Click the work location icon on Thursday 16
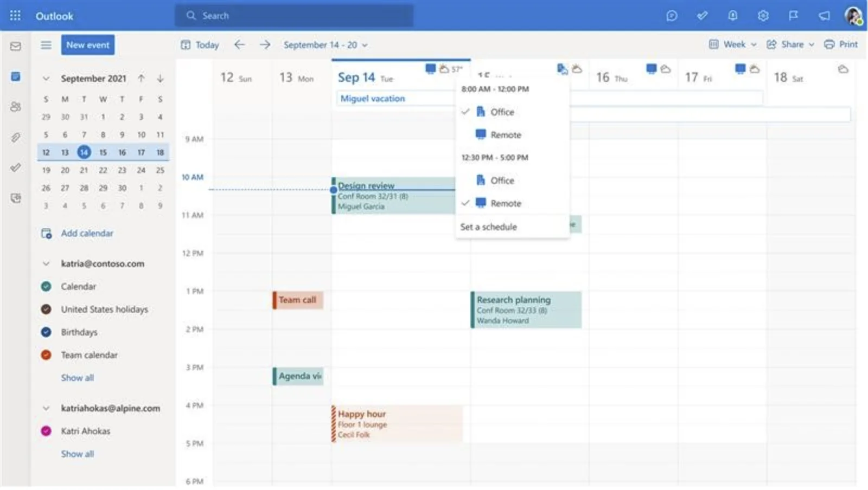 click(652, 68)
